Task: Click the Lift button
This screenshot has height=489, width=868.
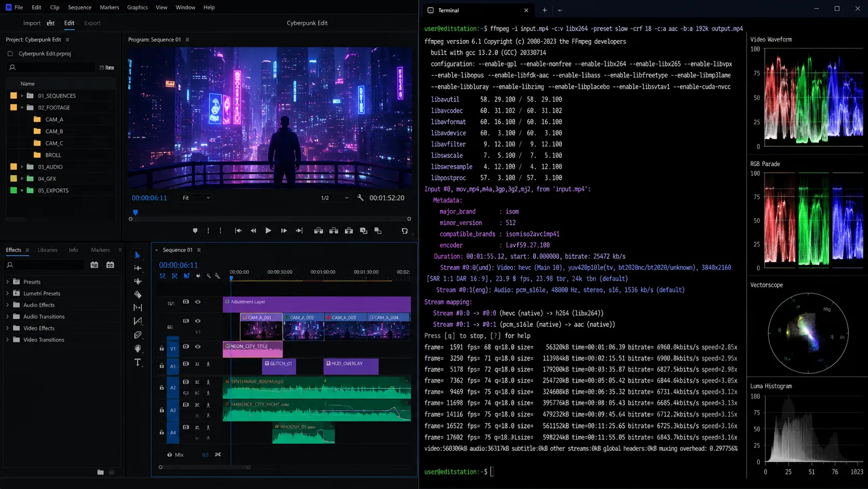Action: click(318, 231)
